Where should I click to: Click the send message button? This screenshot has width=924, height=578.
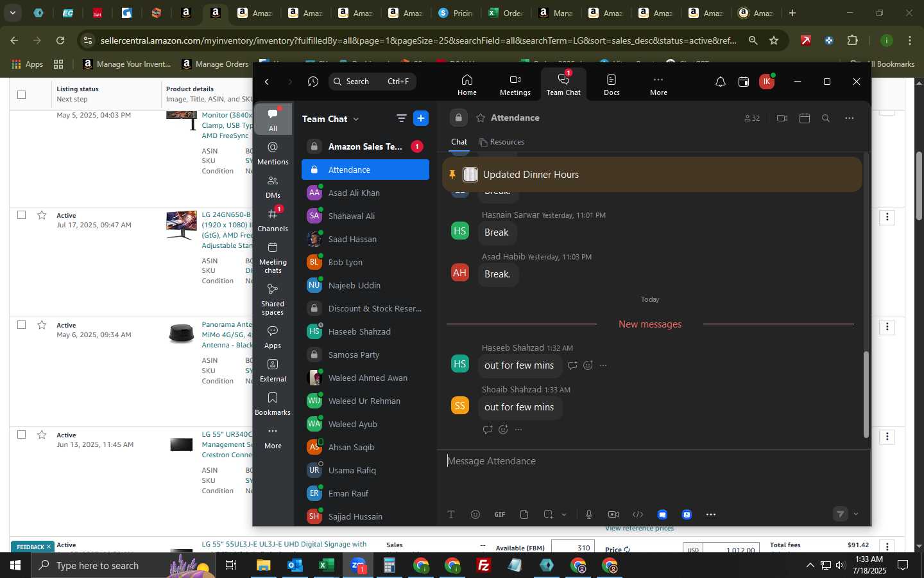pos(841,514)
